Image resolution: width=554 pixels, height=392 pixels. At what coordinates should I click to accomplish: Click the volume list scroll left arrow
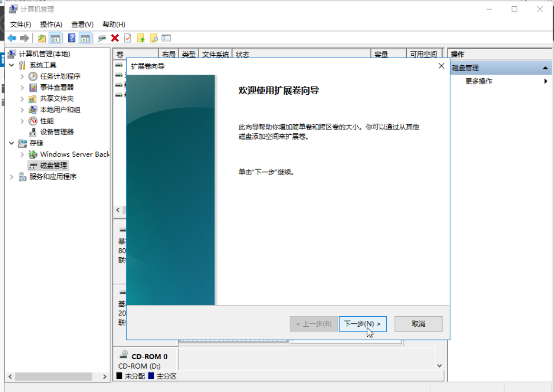118,210
